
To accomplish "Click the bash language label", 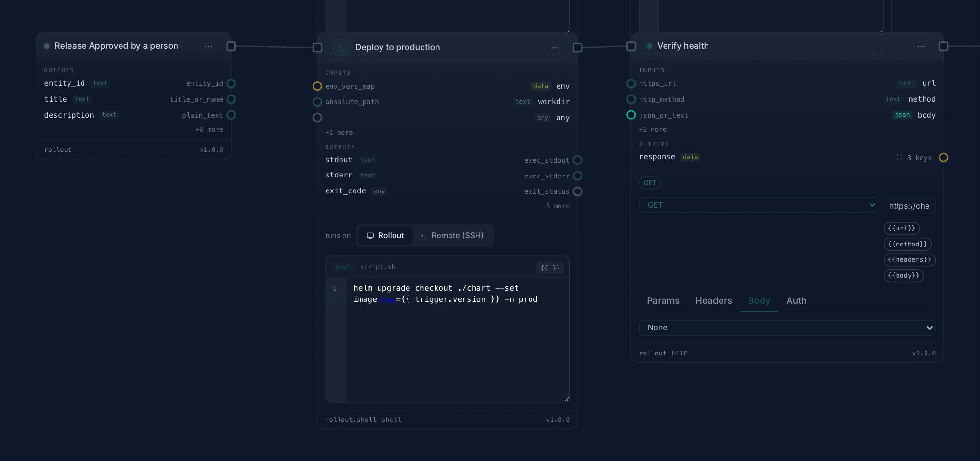I will point(343,267).
